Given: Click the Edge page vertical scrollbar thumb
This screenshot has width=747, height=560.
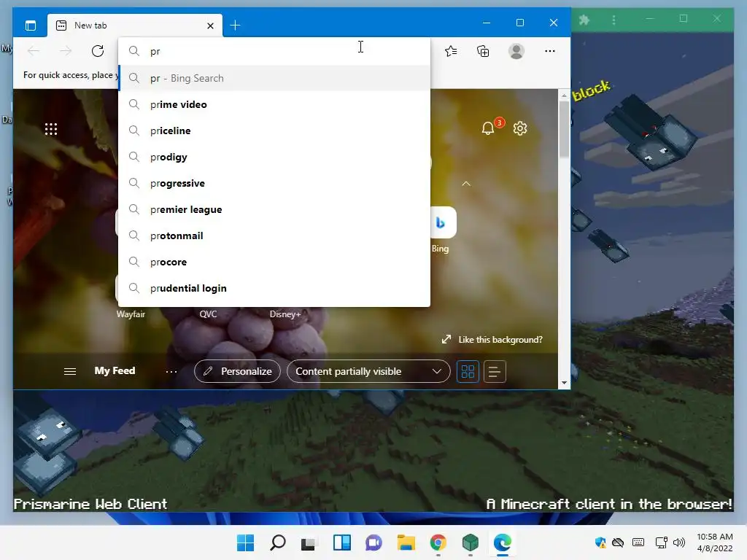Looking at the screenshot, I should [564, 129].
